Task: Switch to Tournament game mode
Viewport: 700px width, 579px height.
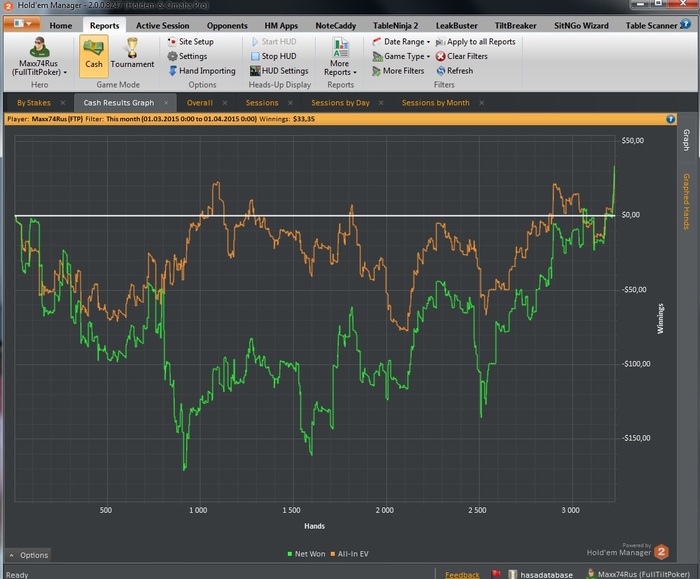Action: coord(132,54)
